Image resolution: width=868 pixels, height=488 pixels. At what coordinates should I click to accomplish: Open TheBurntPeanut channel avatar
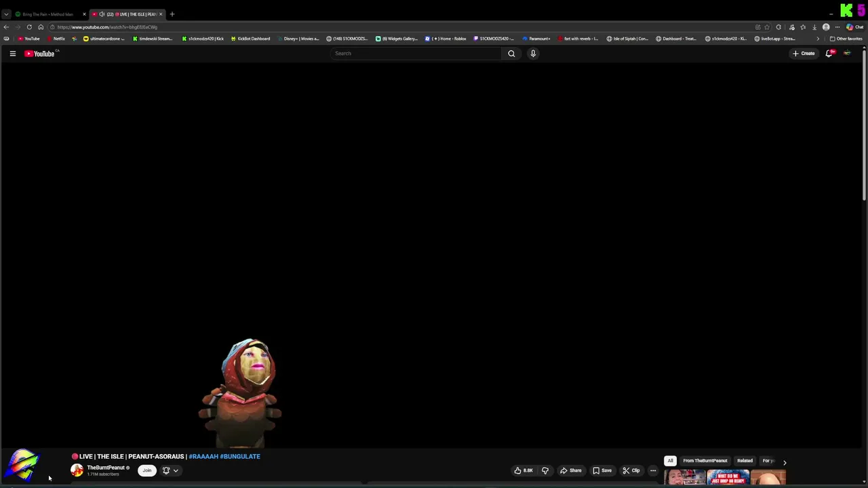[77, 470]
